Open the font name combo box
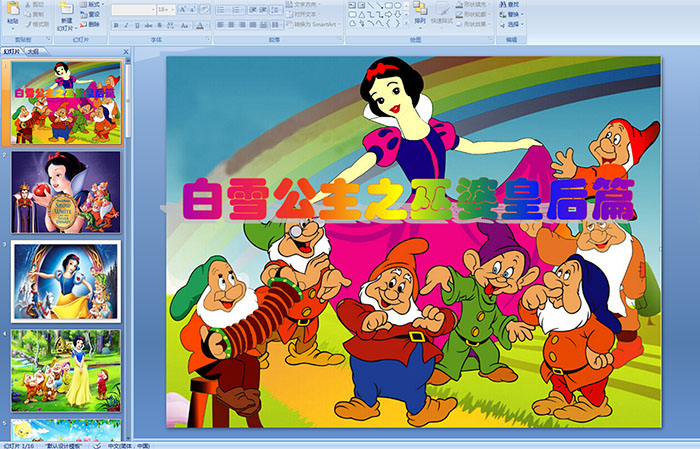Viewport: 700px width, 449px height. pyautogui.click(x=133, y=10)
